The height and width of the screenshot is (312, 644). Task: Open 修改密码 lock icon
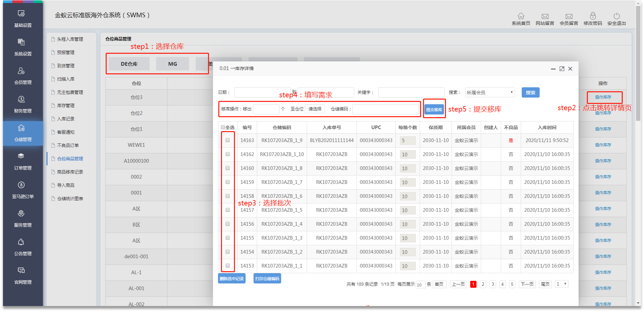tap(592, 16)
